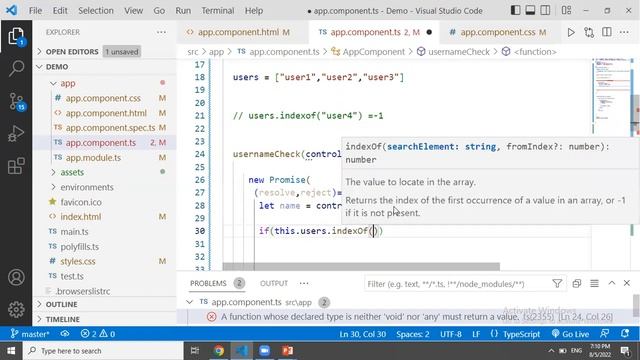Open the Edit menu
Screen dimensions: 640x360
pos(60,11)
